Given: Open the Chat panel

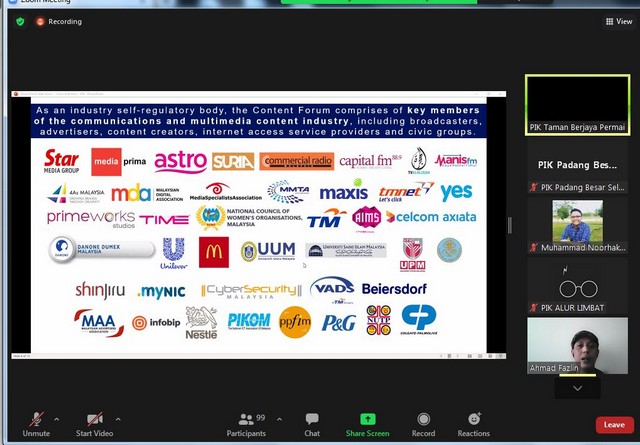Looking at the screenshot, I should pos(312,424).
